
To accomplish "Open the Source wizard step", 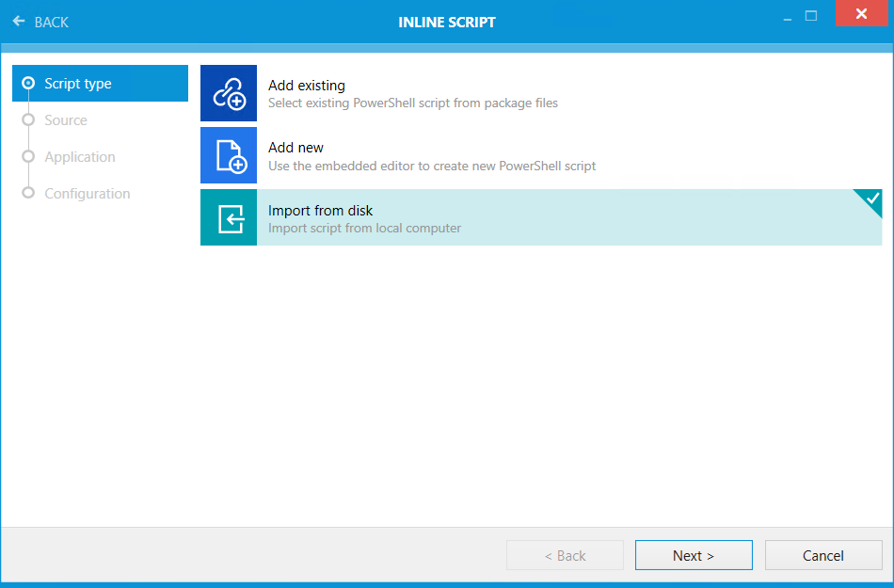I will click(x=65, y=119).
